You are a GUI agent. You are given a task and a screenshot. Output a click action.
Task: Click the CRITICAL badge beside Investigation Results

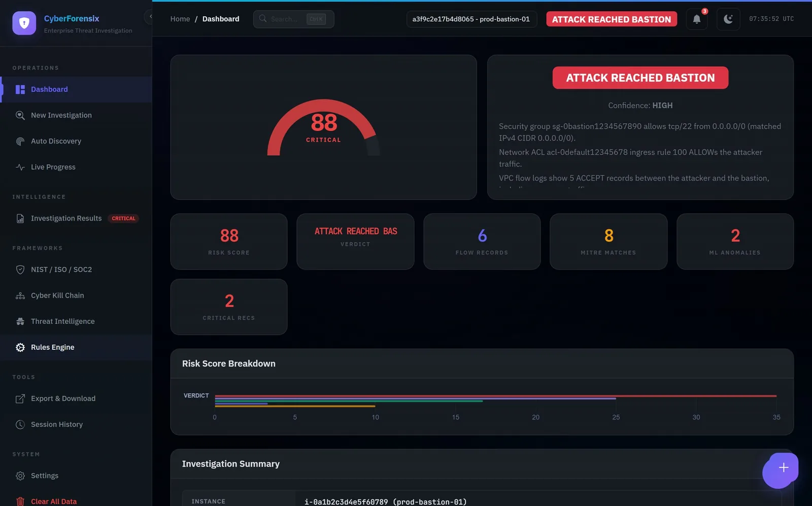click(123, 219)
